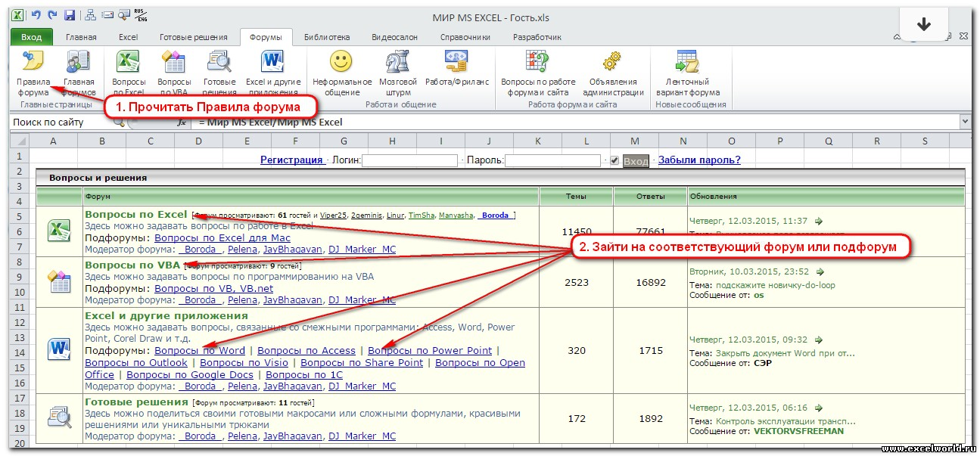
Task: Open the Вопросы по Google Docs subforum
Action: coord(190,375)
